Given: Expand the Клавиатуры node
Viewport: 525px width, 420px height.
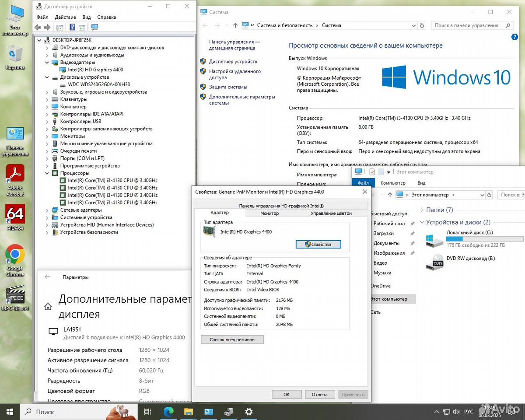Looking at the screenshot, I should click(x=47, y=99).
